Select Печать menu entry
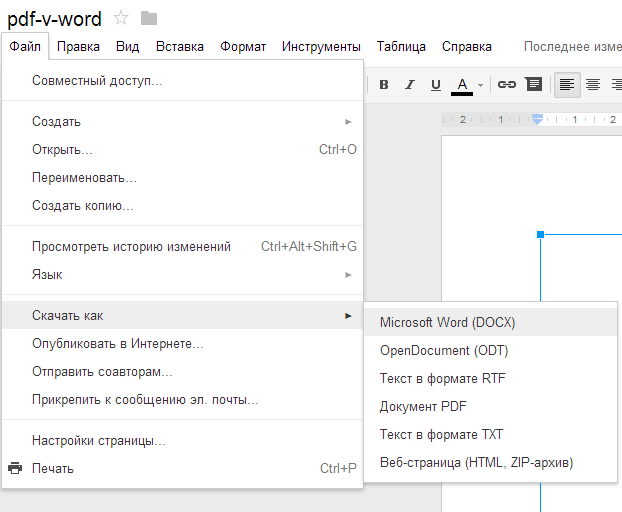 182,468
